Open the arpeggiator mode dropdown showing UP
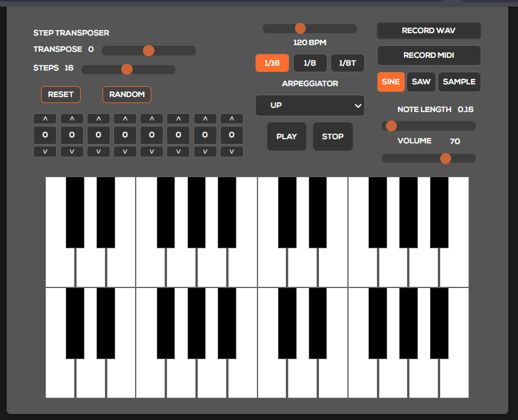518x420 pixels. tap(310, 105)
